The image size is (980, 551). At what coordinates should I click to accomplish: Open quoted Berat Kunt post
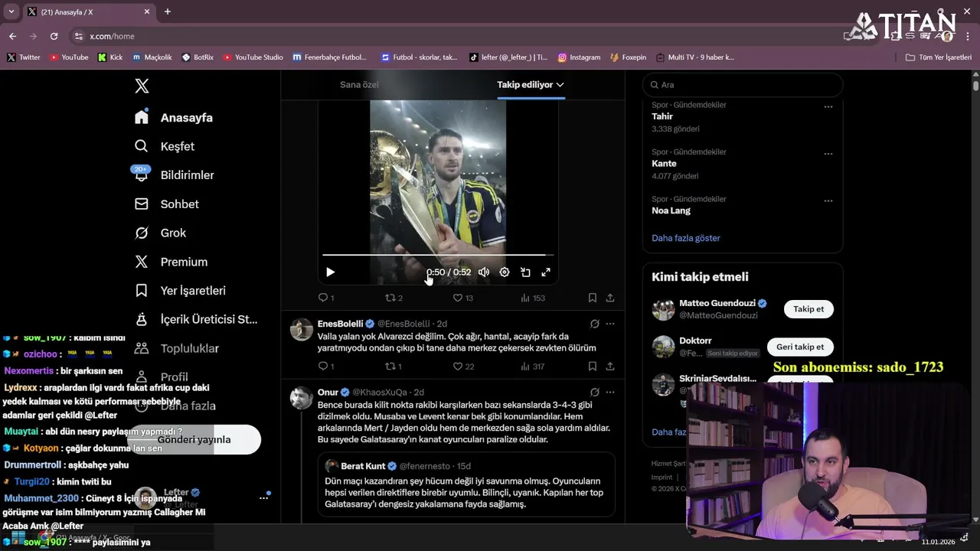click(x=466, y=484)
